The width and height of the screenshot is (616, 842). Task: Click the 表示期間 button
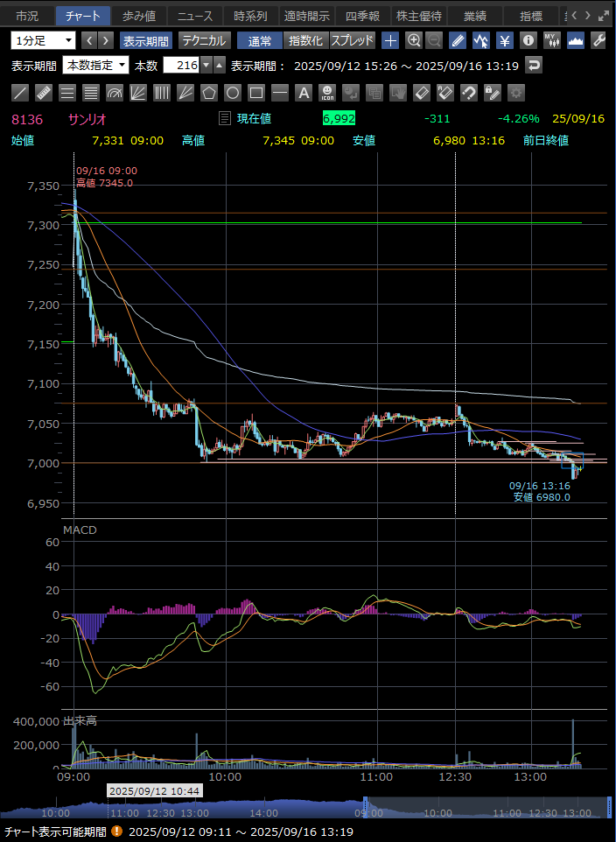pyautogui.click(x=145, y=40)
